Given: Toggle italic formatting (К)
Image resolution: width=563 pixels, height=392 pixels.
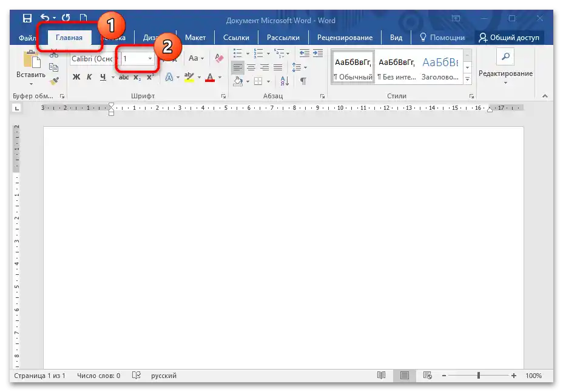Looking at the screenshot, I should coord(89,77).
